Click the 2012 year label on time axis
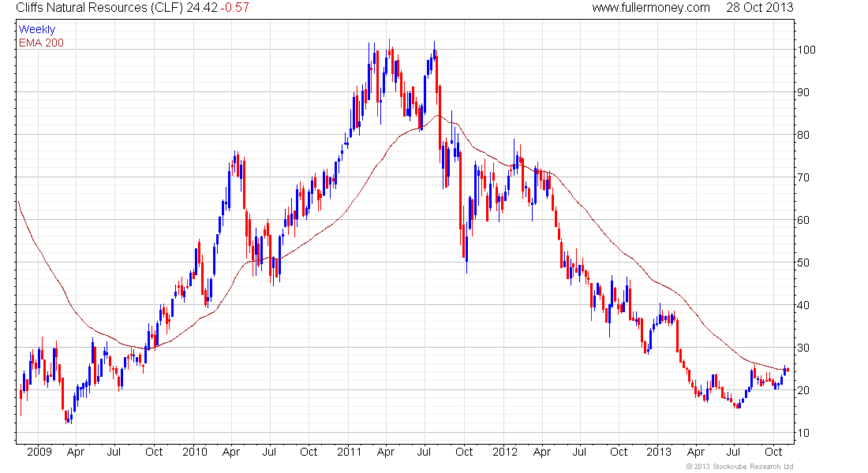Viewport: 868px width, 473px height. point(505,452)
